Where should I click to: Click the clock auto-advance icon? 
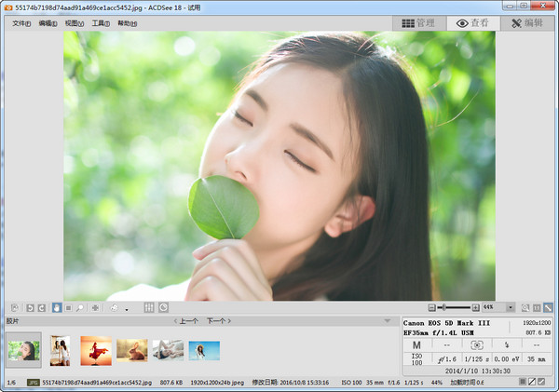(x=163, y=307)
